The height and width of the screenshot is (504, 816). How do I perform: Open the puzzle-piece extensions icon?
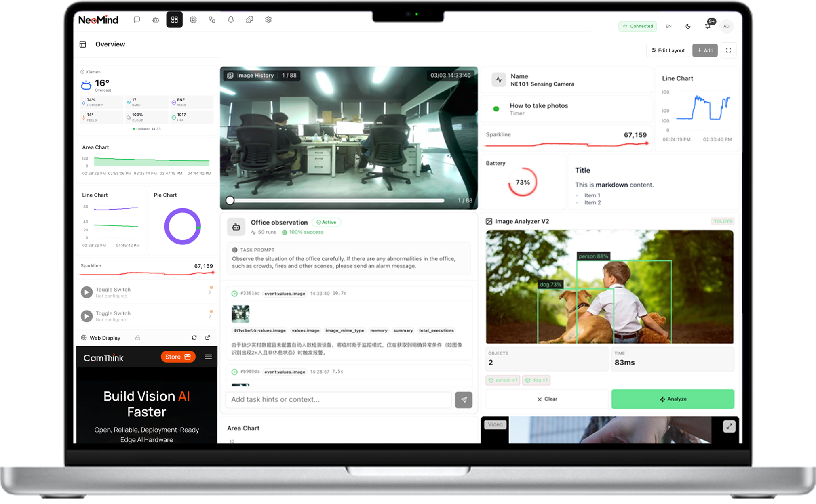pos(249,19)
